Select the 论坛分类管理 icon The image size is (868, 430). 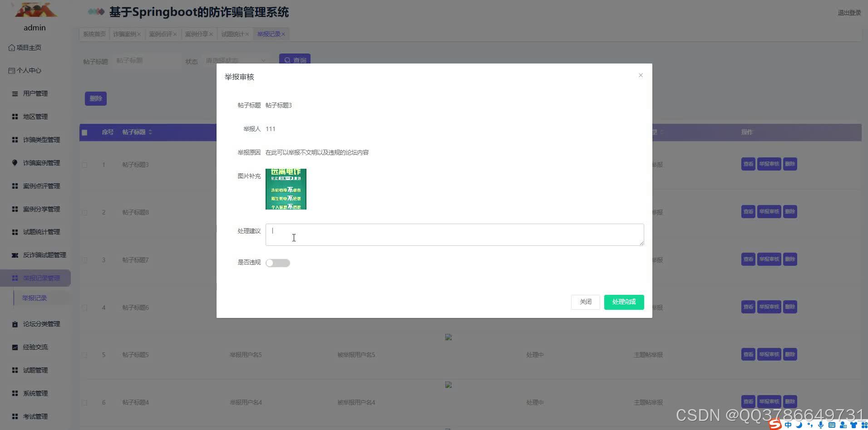[15, 323]
